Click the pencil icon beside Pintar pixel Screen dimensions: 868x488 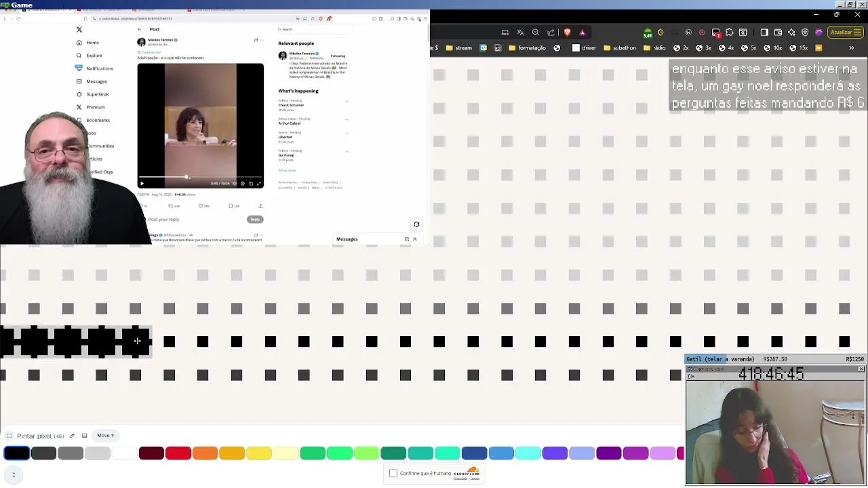[72, 436]
